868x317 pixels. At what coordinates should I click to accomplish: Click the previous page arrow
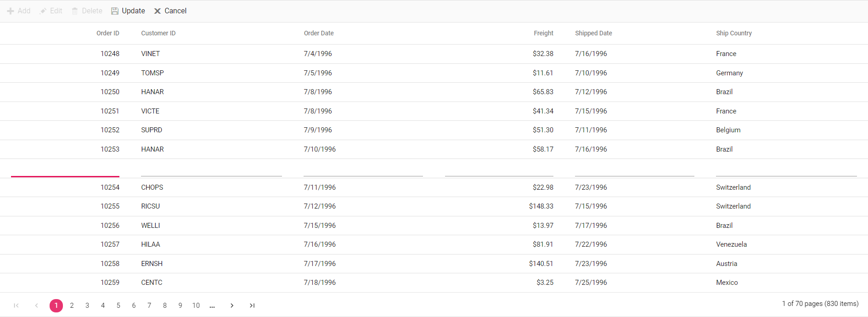[x=36, y=306]
